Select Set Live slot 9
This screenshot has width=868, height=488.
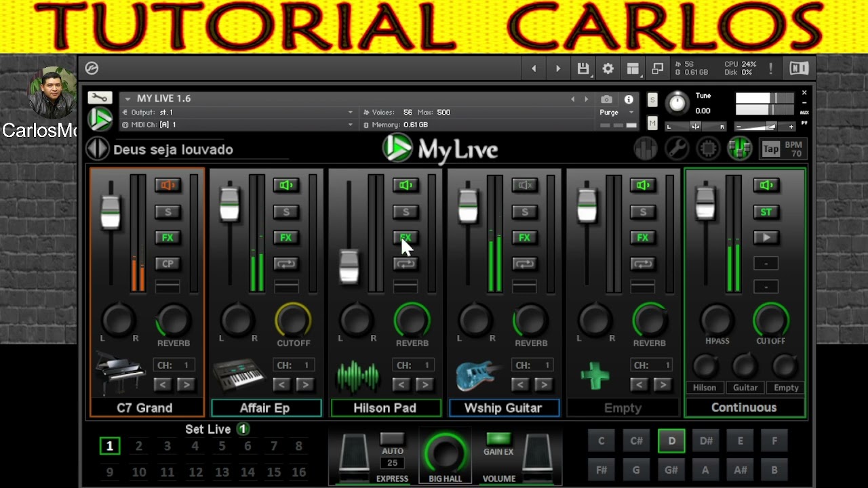point(109,472)
